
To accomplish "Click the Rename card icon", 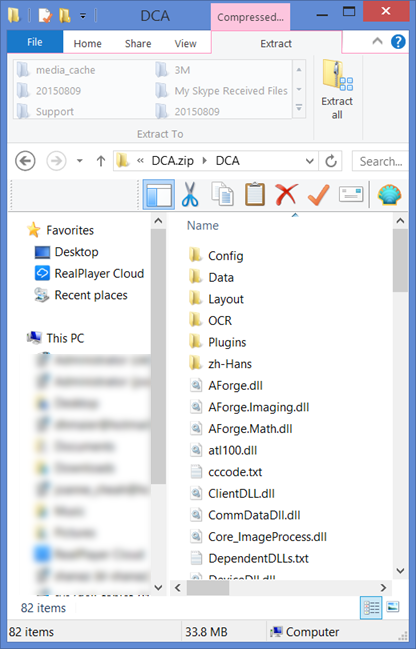I will point(351,194).
